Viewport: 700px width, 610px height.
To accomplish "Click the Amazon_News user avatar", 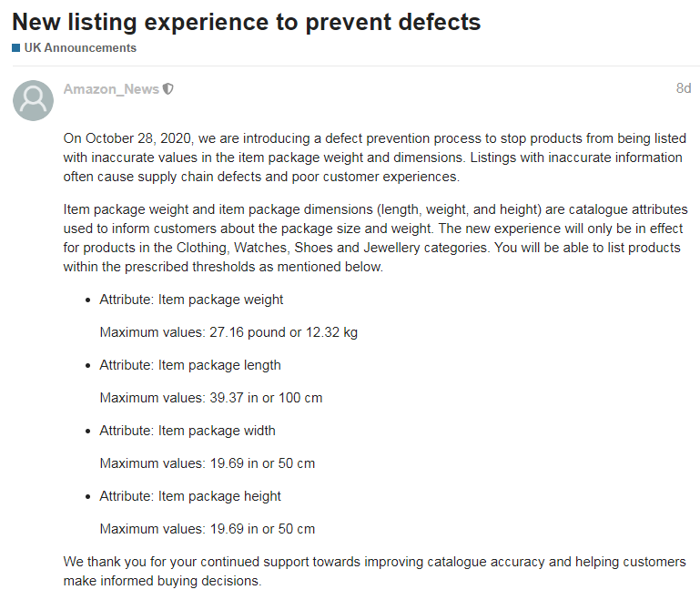I will point(33,100).
